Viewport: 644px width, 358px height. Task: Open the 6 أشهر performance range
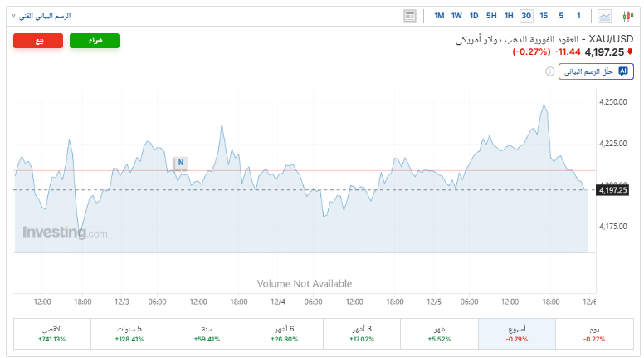284,333
